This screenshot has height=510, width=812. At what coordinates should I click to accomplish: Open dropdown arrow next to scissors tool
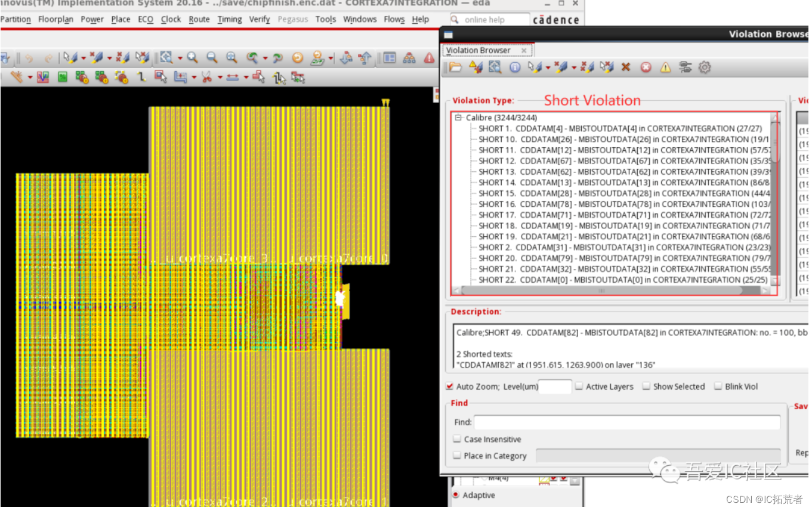[x=220, y=78]
